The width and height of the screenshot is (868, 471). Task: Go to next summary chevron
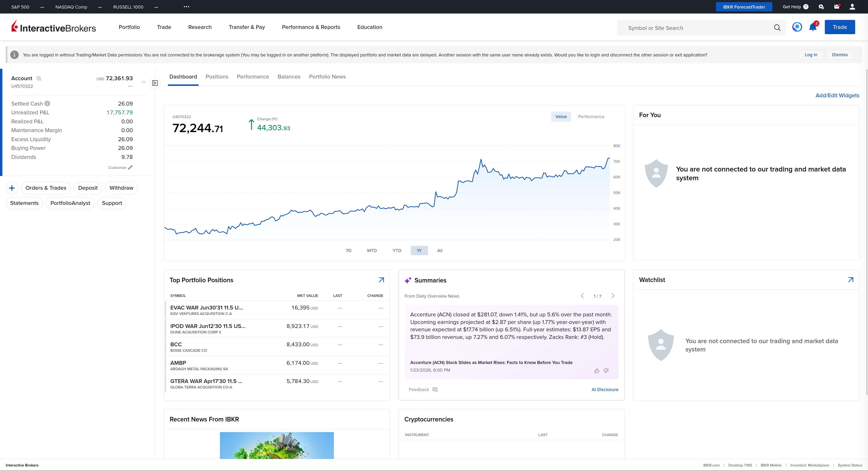click(x=613, y=296)
